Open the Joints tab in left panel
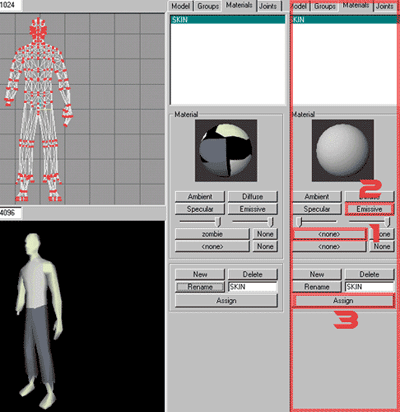This screenshot has height=412, width=400. point(268,6)
